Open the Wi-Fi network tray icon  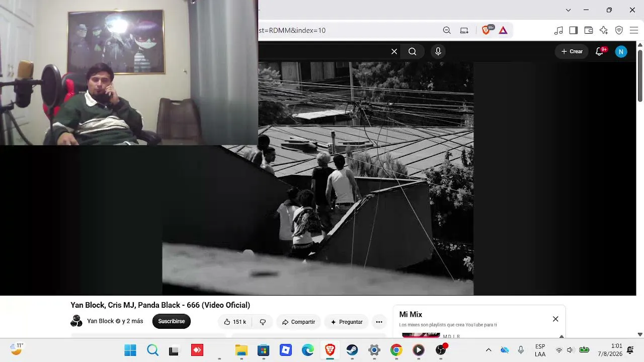[559, 350]
